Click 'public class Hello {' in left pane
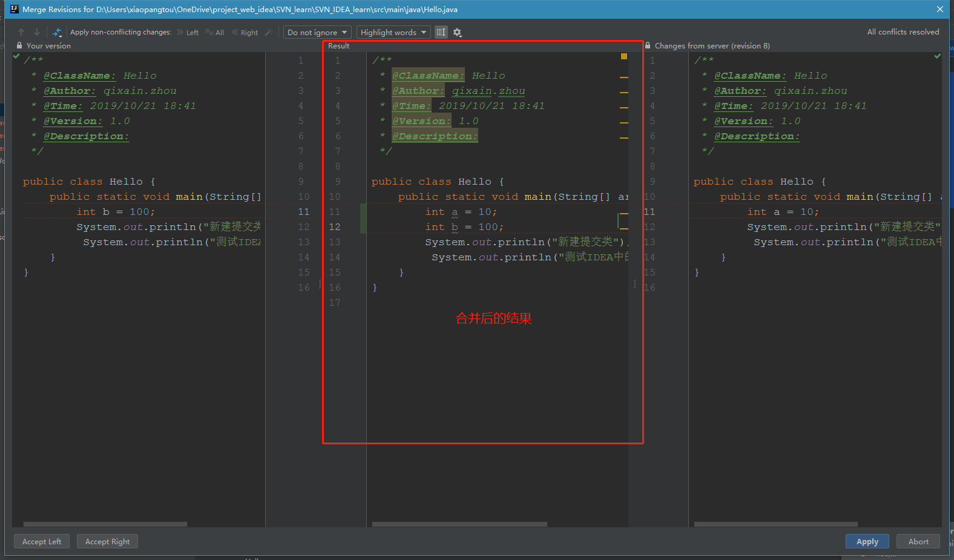 point(89,182)
